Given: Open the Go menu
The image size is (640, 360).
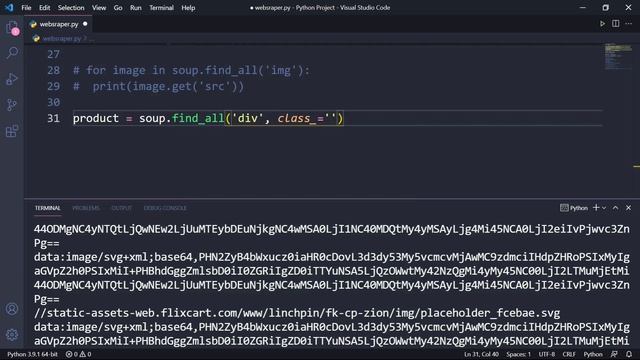Looking at the screenshot, I should pos(118,8).
